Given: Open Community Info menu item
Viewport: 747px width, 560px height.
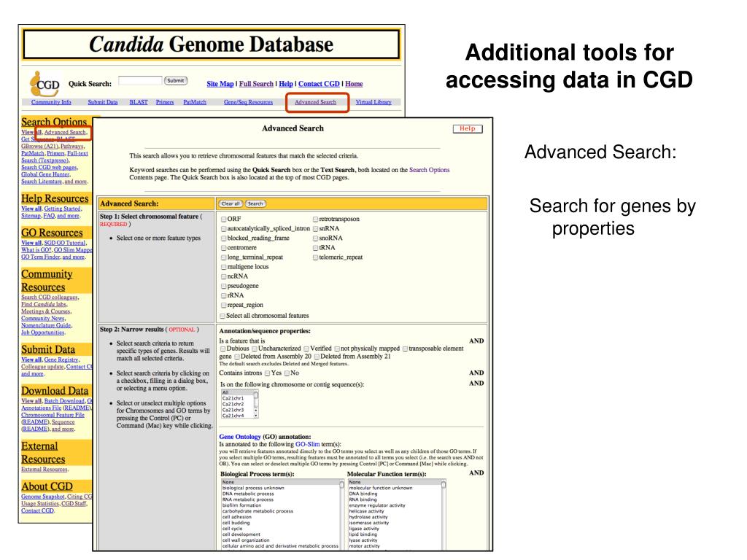Looking at the screenshot, I should [x=51, y=102].
